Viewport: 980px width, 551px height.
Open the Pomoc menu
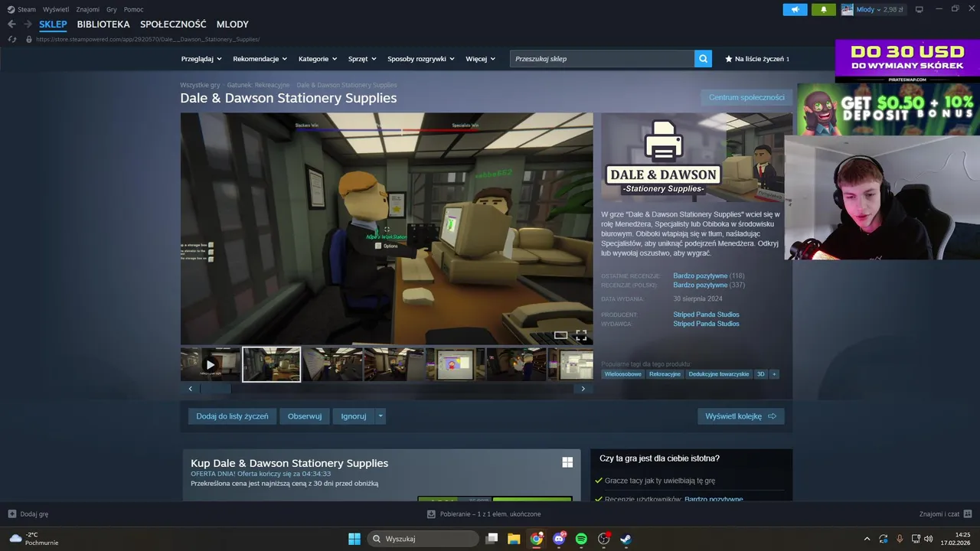pos(133,9)
